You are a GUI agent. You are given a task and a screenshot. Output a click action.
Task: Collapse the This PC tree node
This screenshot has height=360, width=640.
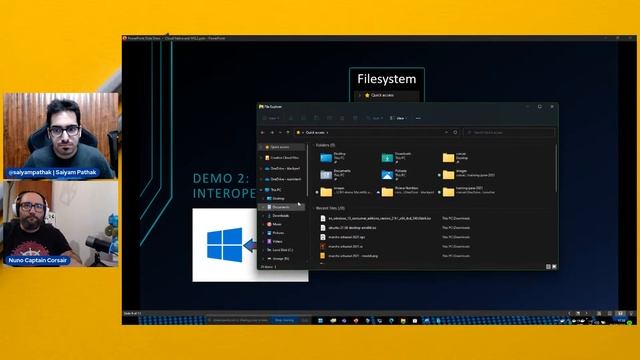point(261,190)
